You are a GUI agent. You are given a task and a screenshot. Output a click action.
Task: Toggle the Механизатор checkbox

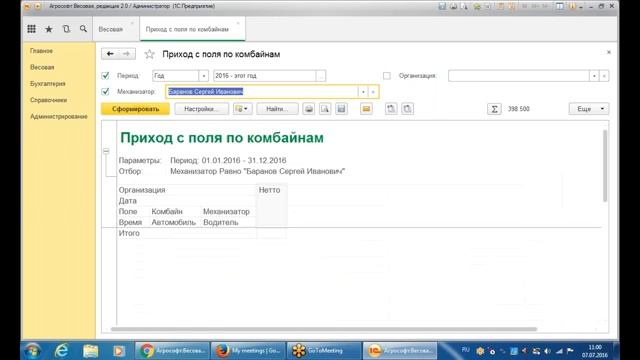(105, 91)
